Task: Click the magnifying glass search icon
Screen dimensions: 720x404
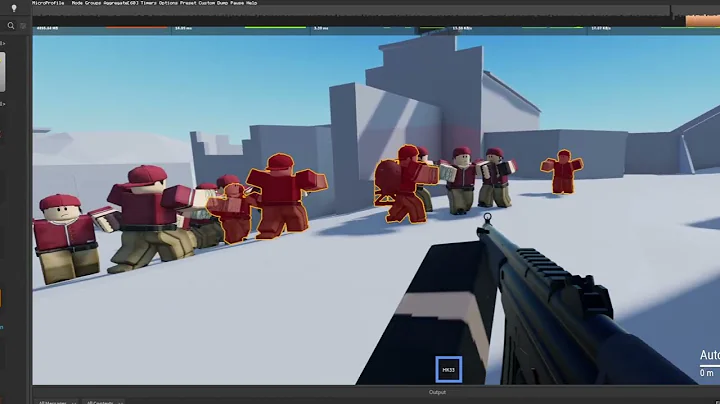Action: click(11, 26)
